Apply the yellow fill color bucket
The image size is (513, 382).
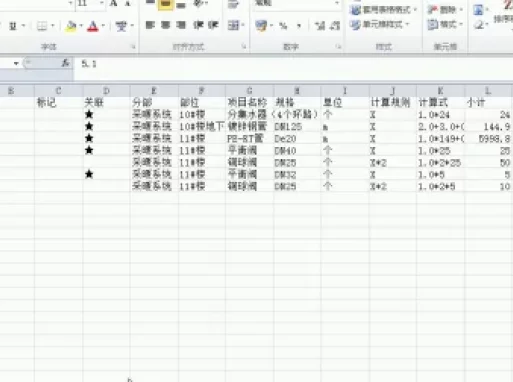point(71,26)
